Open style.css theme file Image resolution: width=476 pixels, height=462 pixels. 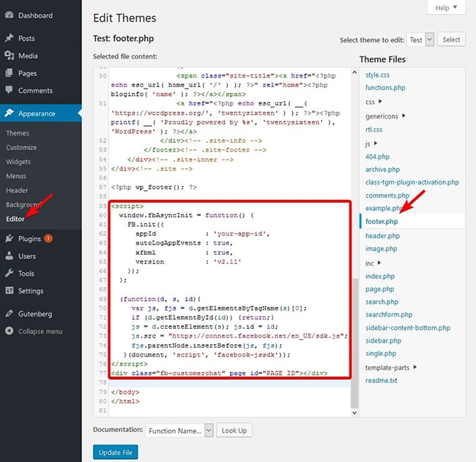click(377, 75)
